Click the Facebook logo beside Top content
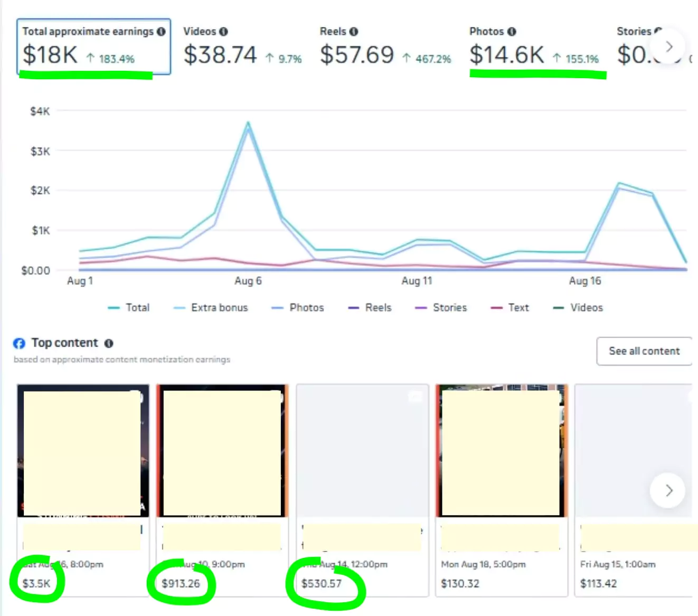Viewport: 698px width, 616px height. pos(19,343)
